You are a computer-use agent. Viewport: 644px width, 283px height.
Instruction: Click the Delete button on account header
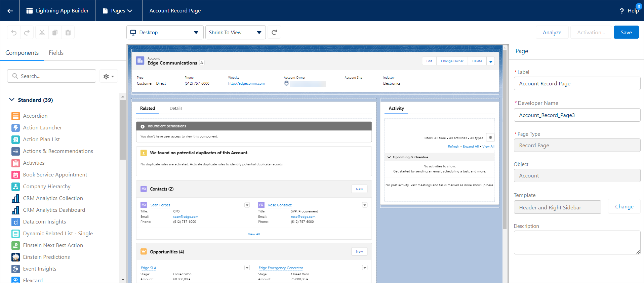(477, 61)
